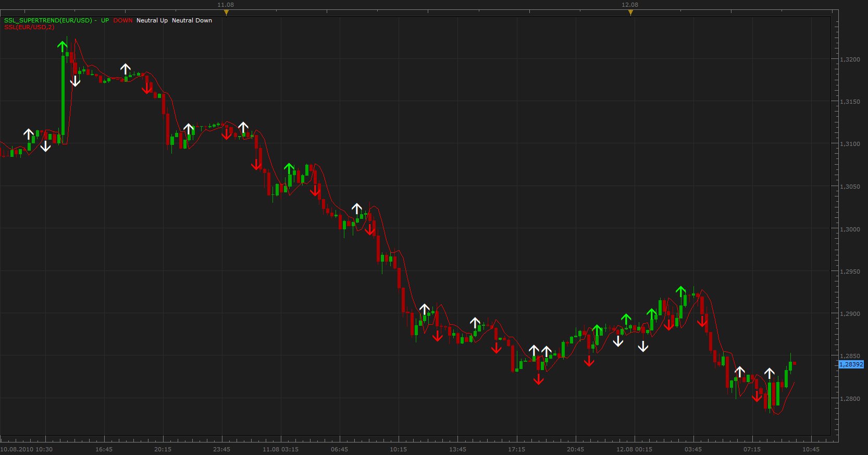Click the 10:15 time axis label

tap(398, 449)
